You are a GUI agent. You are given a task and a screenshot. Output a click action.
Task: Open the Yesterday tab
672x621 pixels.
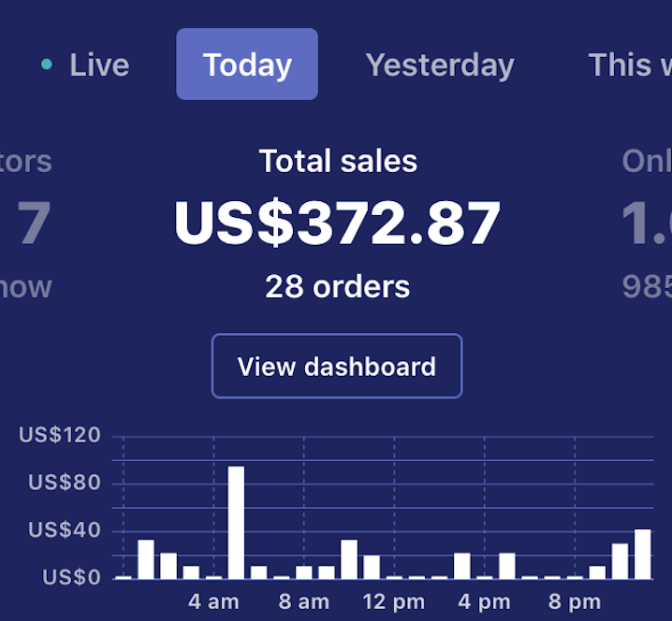439,65
